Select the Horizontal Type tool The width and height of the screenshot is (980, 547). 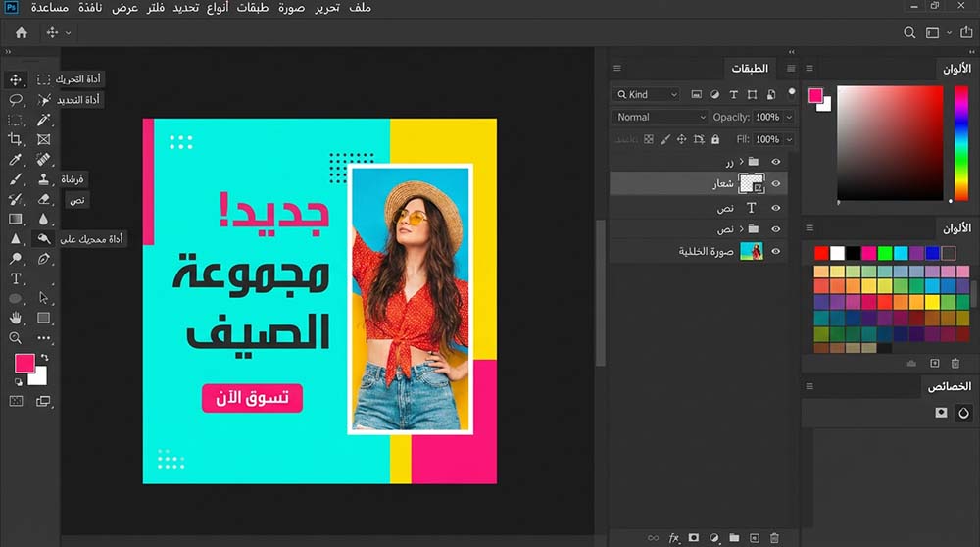[16, 278]
